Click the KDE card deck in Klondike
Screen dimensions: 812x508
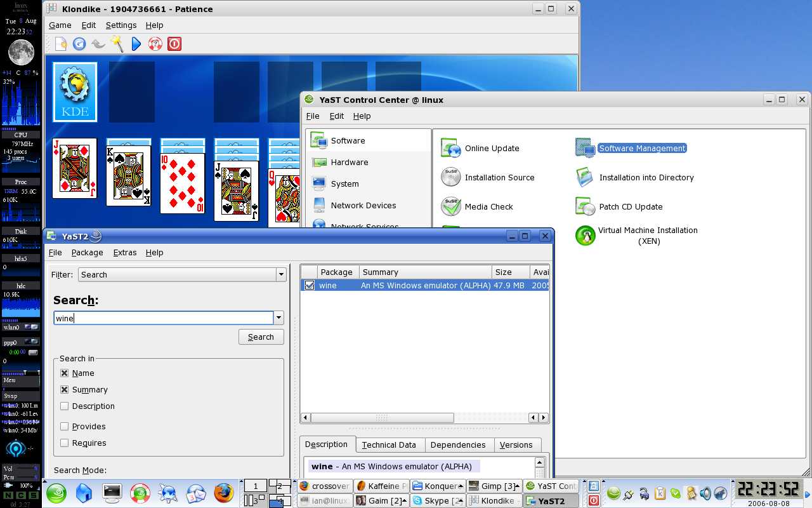[75, 92]
